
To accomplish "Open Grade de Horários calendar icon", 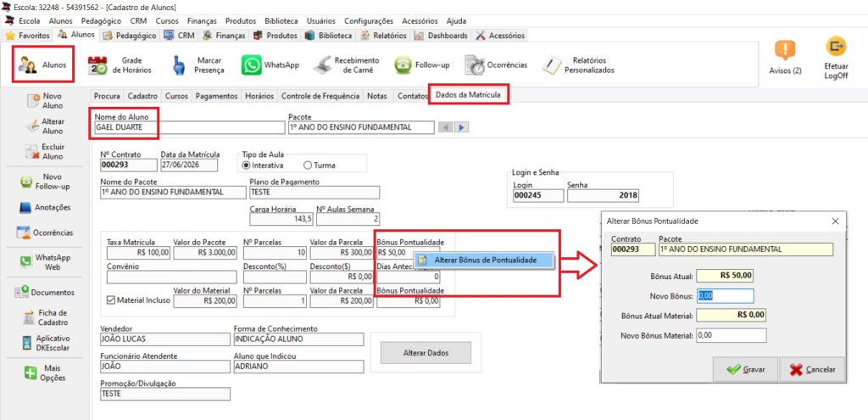I will point(98,65).
